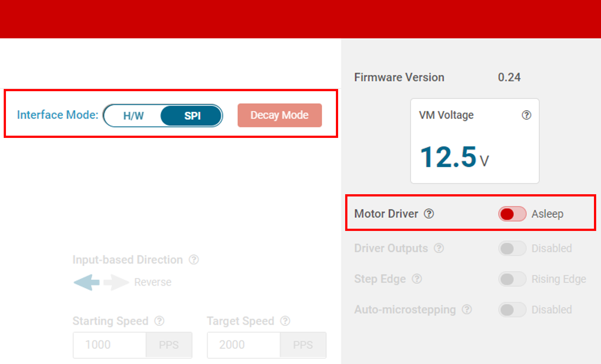Screen dimensions: 601x364
Task: Click the Input-based Direction help icon
Action: pos(194,259)
